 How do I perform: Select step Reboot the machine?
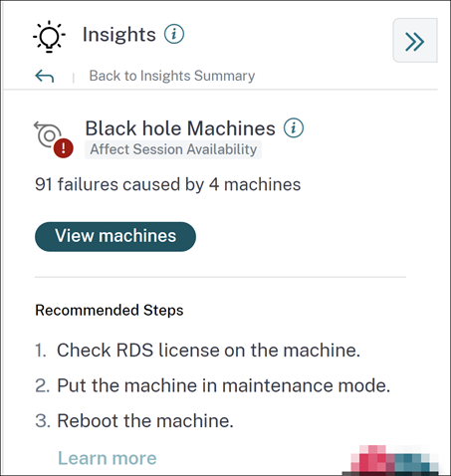pyautogui.click(x=145, y=421)
